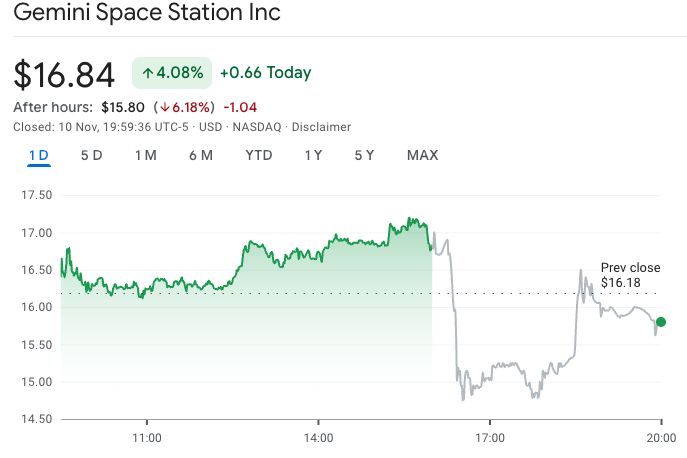
Task: Click the green up arrow percentage badge
Action: click(172, 73)
